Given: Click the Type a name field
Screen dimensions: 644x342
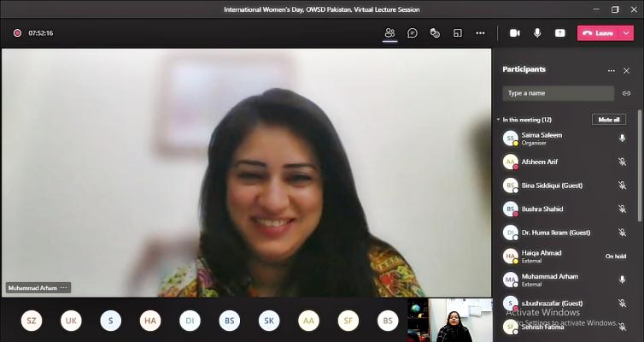Looking at the screenshot, I should click(558, 93).
